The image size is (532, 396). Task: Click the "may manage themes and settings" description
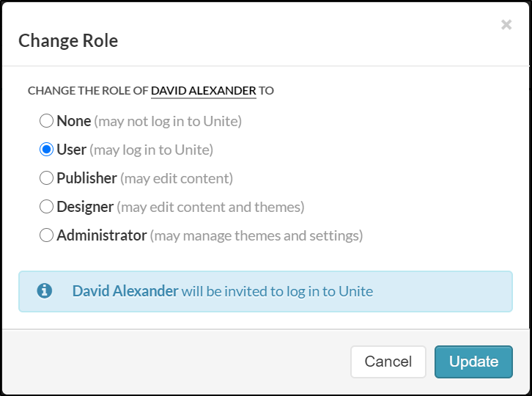click(256, 235)
